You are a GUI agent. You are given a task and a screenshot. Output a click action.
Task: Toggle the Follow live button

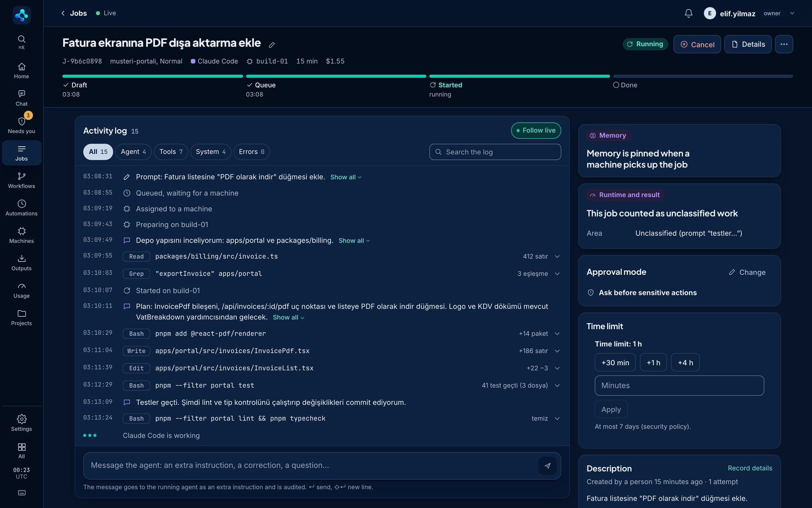[536, 130]
